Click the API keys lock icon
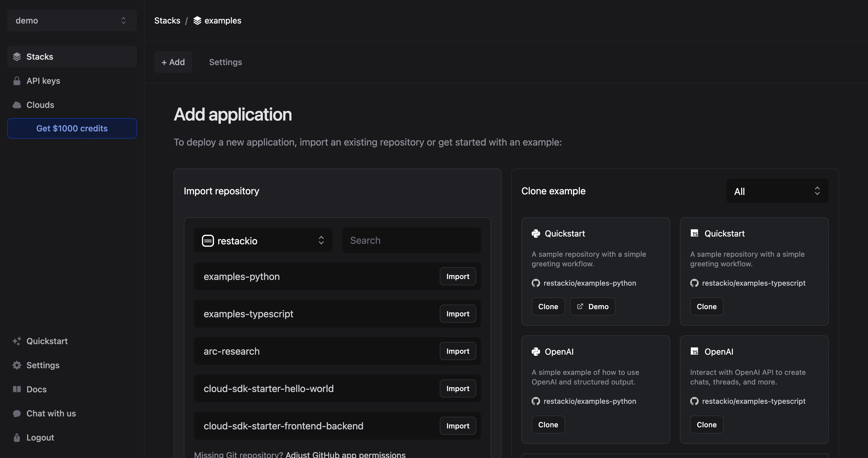Viewport: 868px width, 458px height. click(x=17, y=81)
